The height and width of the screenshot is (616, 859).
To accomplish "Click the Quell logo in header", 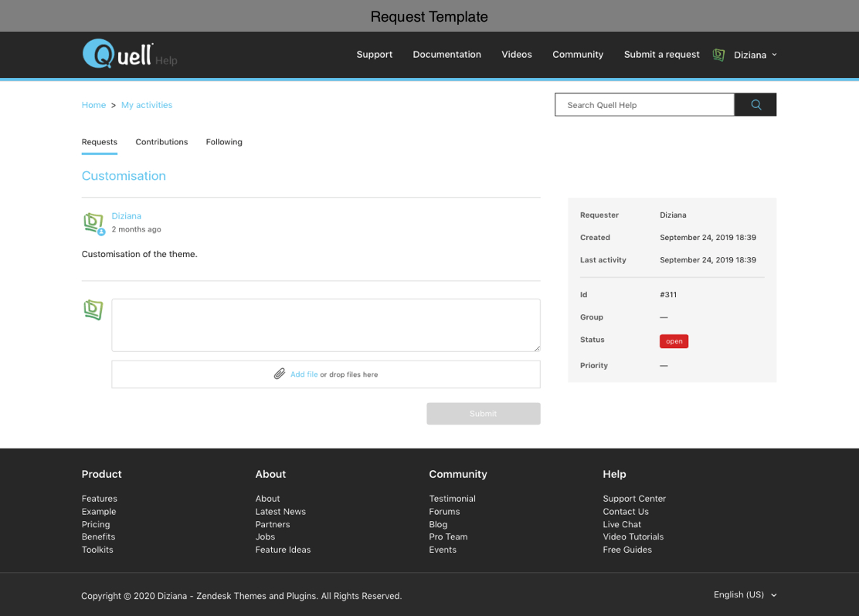I will 118,54.
